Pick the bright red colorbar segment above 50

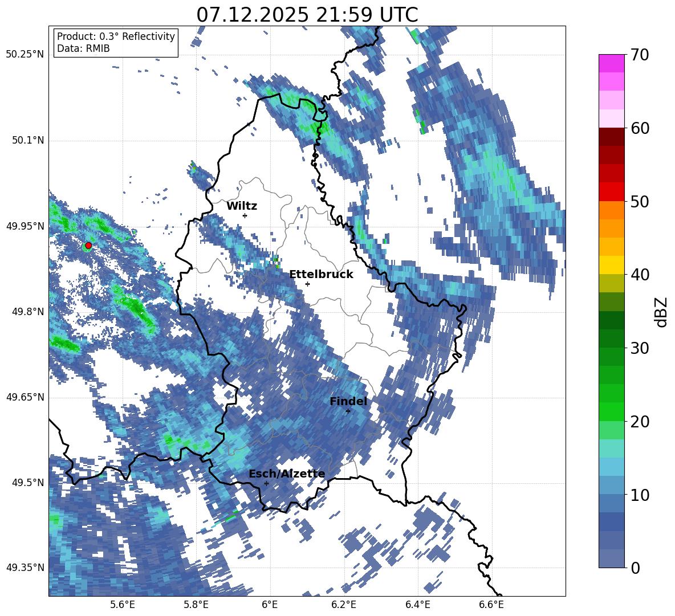tap(611, 192)
